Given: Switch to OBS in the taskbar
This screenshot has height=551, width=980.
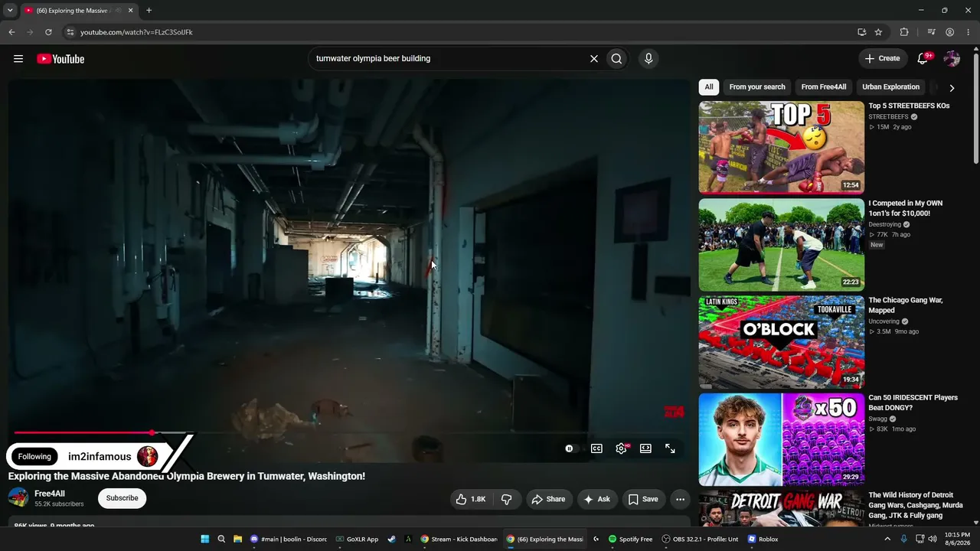Looking at the screenshot, I should click(x=701, y=539).
